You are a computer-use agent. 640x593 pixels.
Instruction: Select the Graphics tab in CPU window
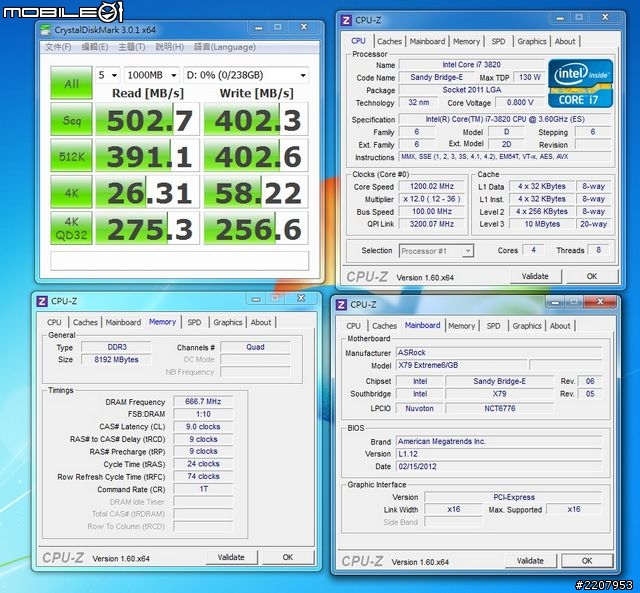tap(531, 41)
